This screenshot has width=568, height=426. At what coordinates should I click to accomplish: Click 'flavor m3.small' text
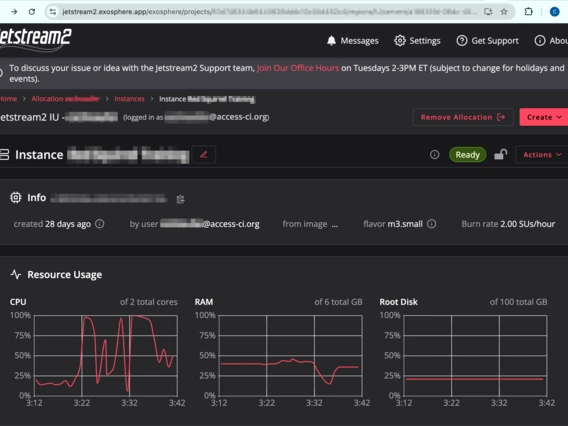click(393, 224)
